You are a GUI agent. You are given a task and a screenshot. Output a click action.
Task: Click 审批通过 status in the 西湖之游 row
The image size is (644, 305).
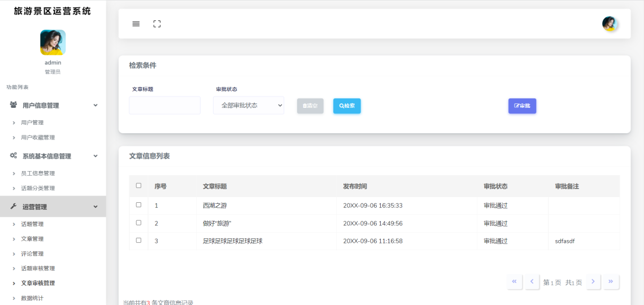496,206
